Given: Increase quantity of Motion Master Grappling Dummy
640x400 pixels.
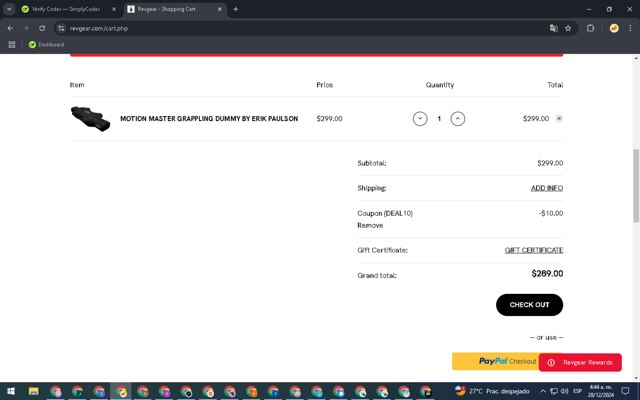Looking at the screenshot, I should pyautogui.click(x=458, y=119).
